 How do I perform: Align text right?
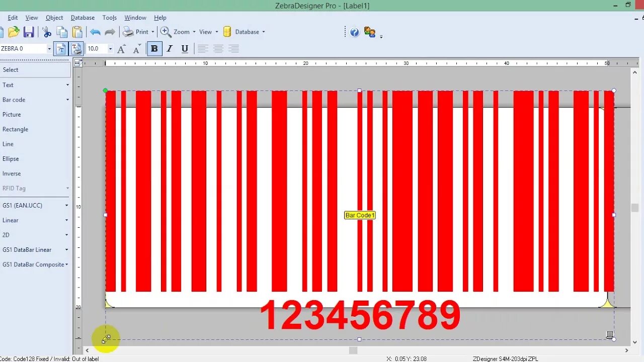pyautogui.click(x=233, y=49)
